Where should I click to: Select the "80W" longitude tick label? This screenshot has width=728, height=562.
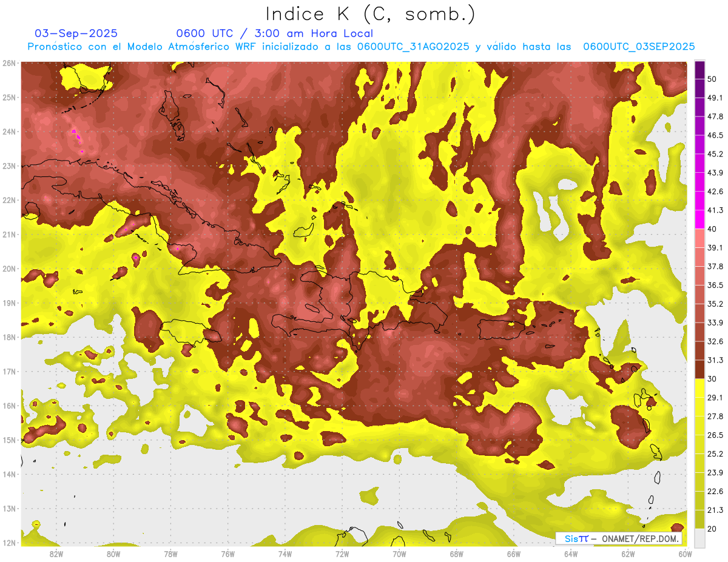pyautogui.click(x=113, y=554)
